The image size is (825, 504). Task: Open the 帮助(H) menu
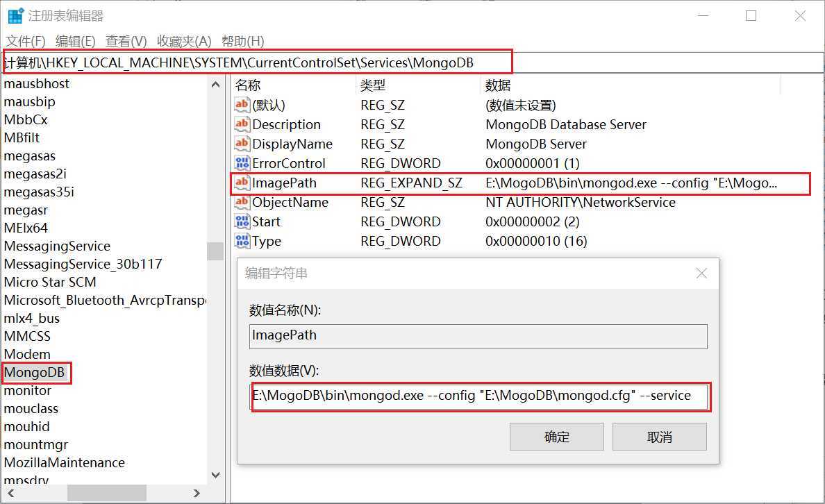click(x=242, y=41)
